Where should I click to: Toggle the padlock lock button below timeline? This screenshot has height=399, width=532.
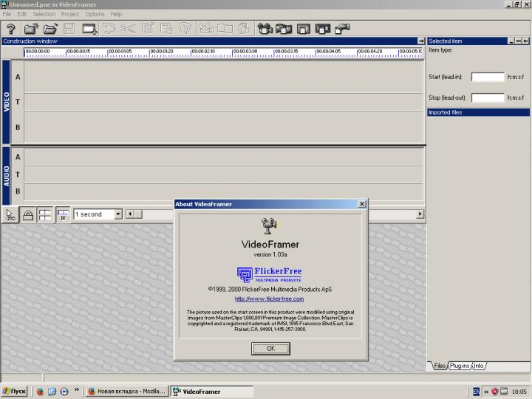click(x=28, y=214)
